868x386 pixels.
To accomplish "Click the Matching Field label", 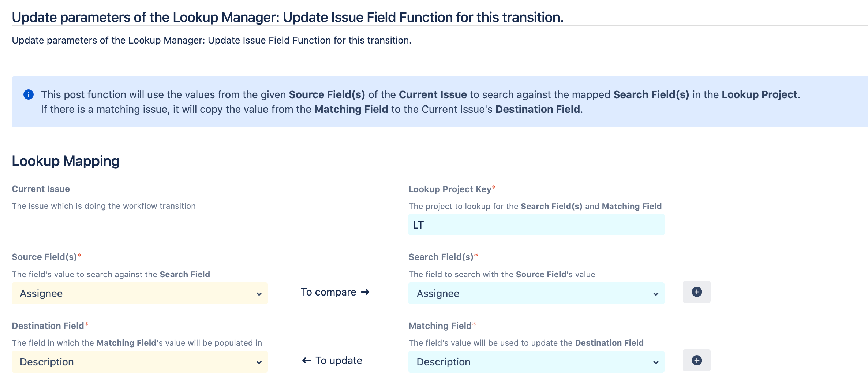I will (x=440, y=326).
